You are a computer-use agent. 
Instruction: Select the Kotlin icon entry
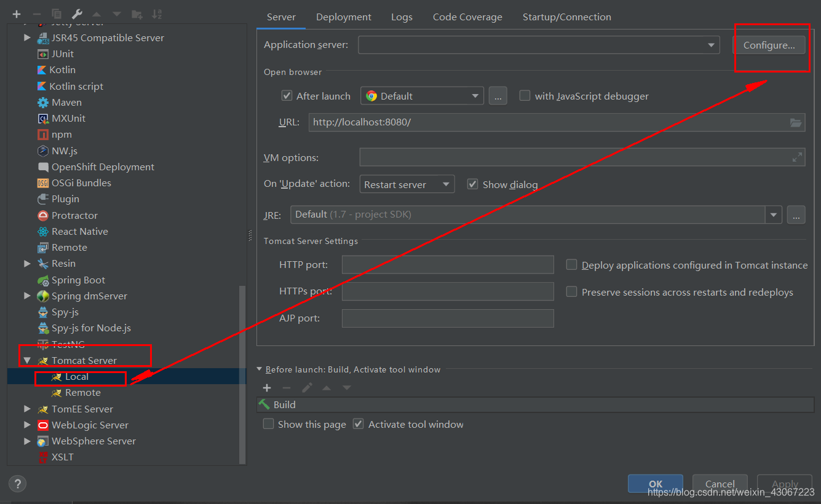pyautogui.click(x=42, y=70)
